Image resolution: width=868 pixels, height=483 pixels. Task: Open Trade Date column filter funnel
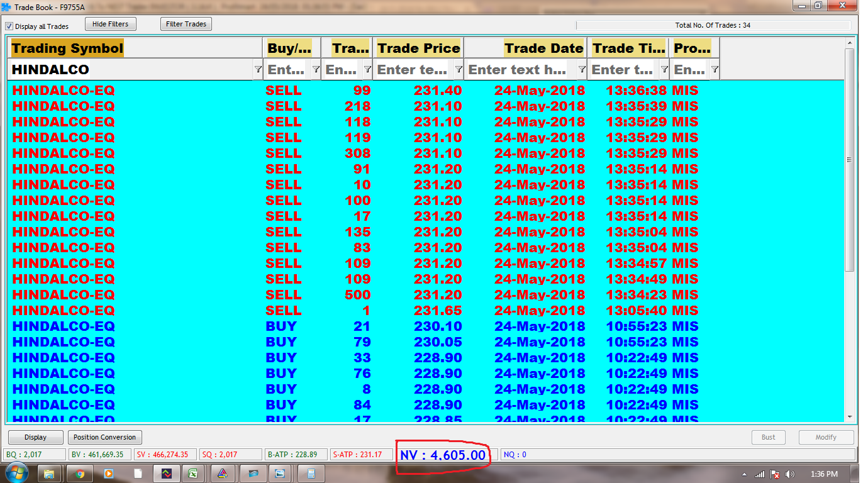tap(582, 69)
